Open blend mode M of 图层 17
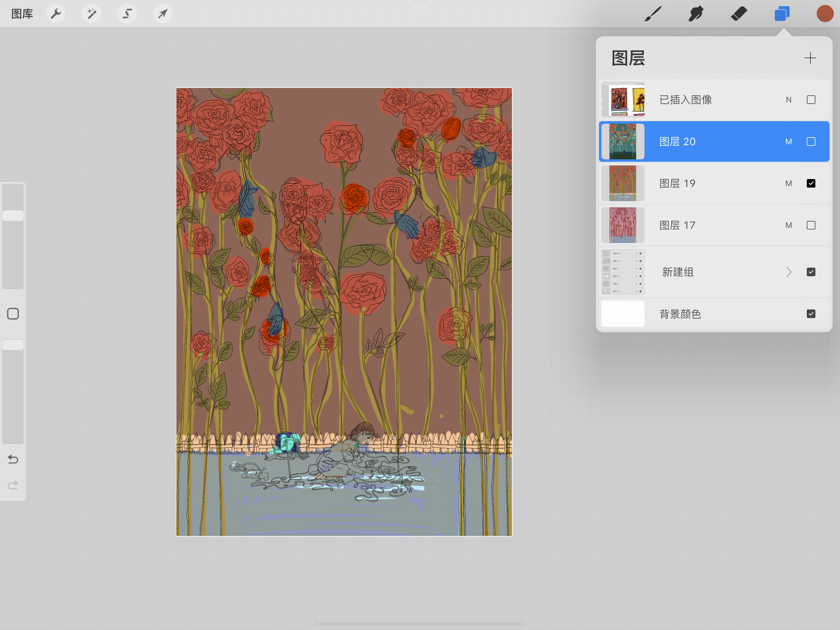Screen dimensions: 840x630 [788, 225]
